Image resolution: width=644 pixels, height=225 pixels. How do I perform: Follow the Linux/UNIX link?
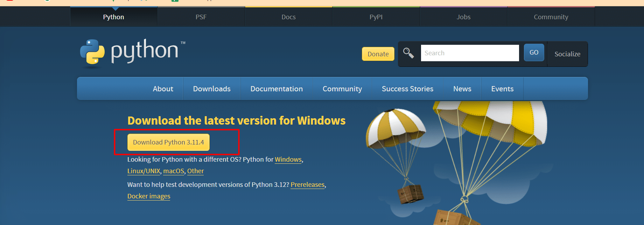144,171
